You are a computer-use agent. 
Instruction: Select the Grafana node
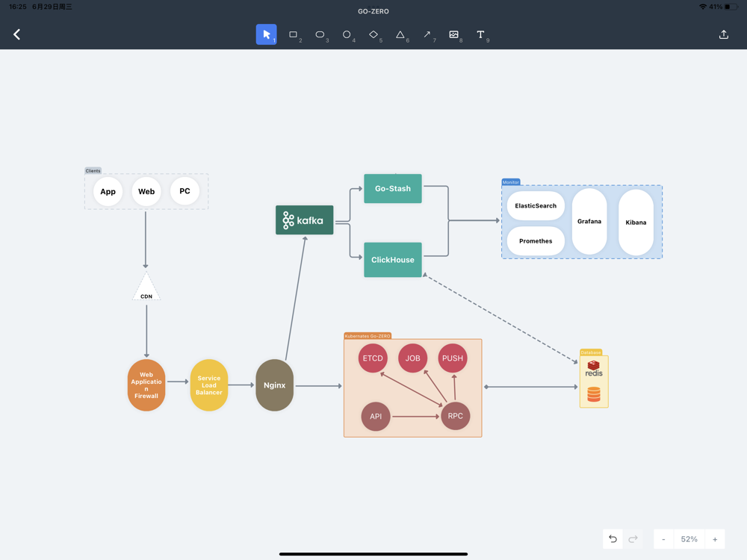589,222
